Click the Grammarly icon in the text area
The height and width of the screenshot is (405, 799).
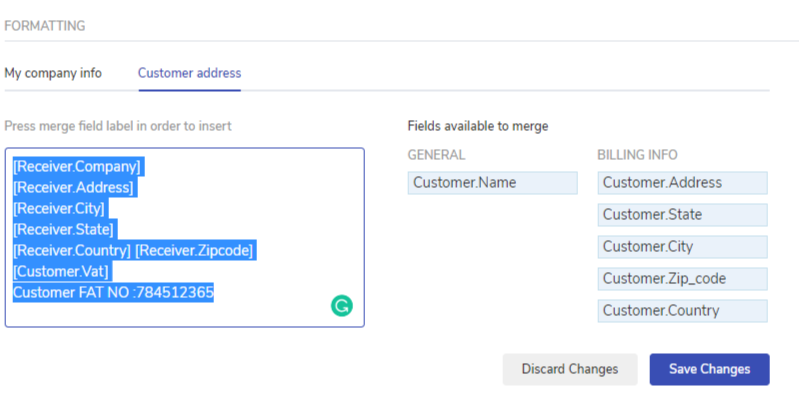coord(342,306)
